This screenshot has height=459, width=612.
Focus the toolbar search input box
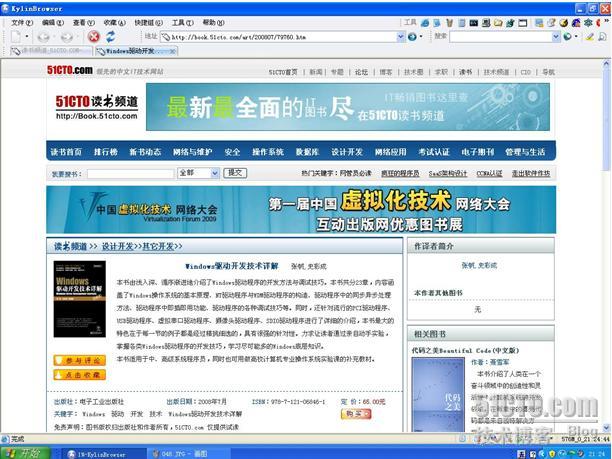[501, 37]
